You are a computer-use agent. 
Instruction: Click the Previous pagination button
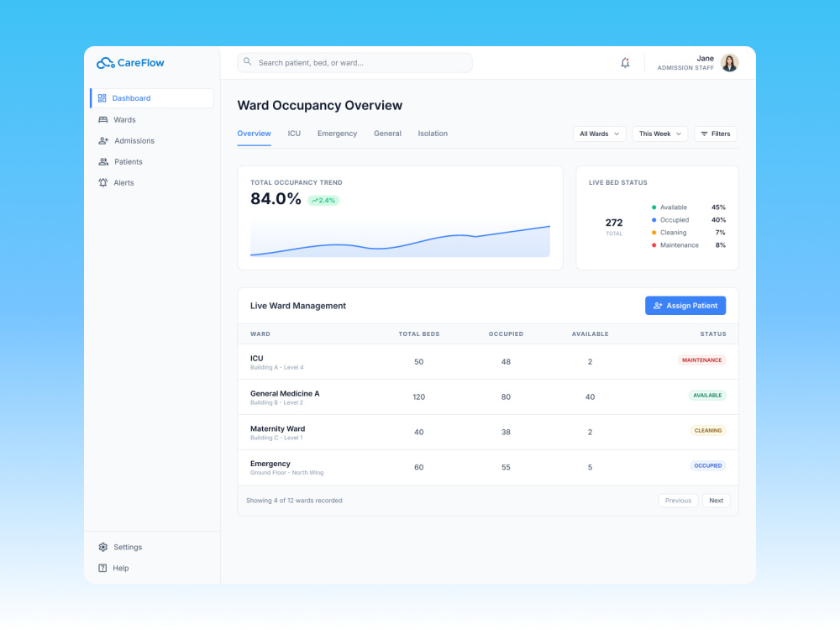coord(678,501)
